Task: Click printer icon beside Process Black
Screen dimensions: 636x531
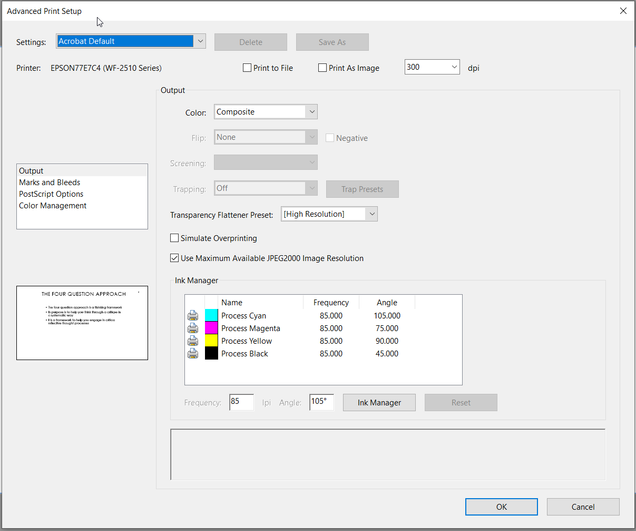Action: 192,354
